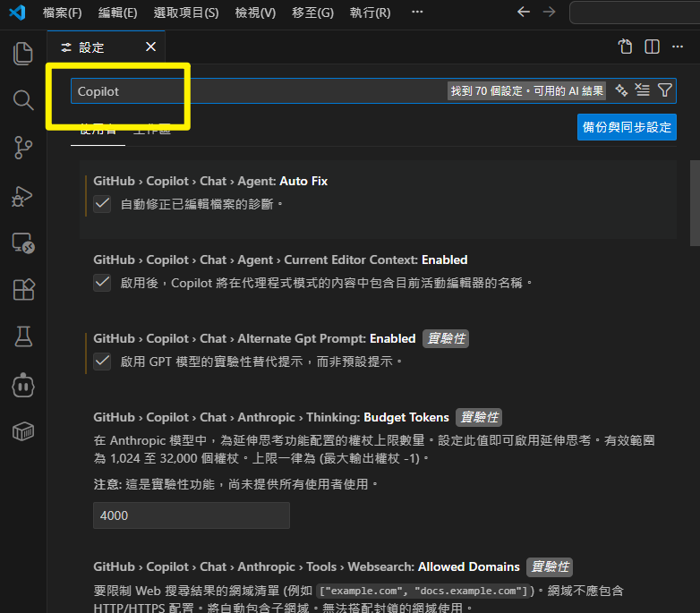Toggle AI search results sparkle icon
The width and height of the screenshot is (700, 613).
coord(621,90)
